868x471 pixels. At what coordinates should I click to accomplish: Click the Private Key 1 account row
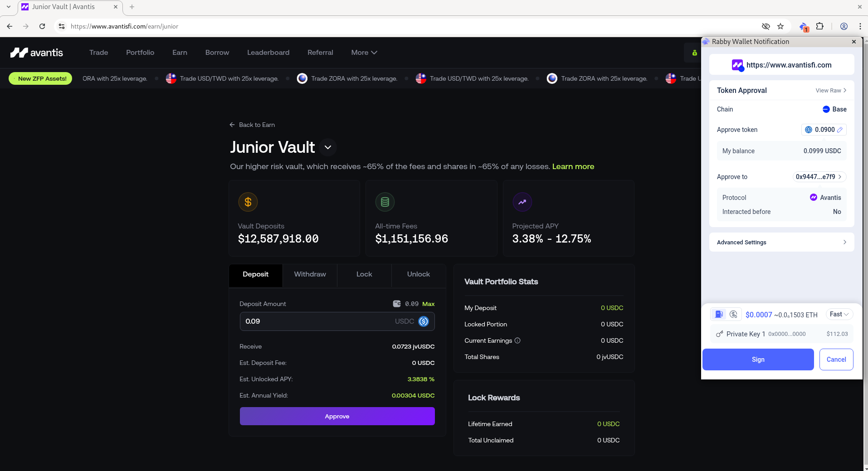[781, 334]
